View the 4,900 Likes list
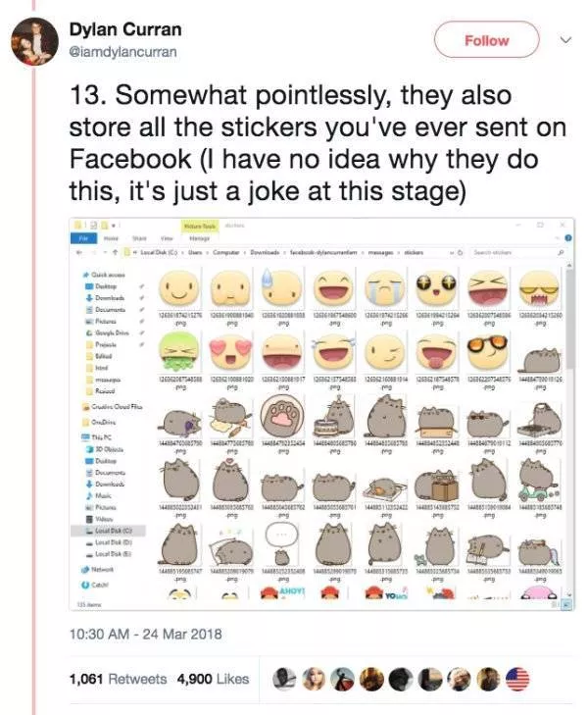The height and width of the screenshot is (715, 588). (x=213, y=678)
